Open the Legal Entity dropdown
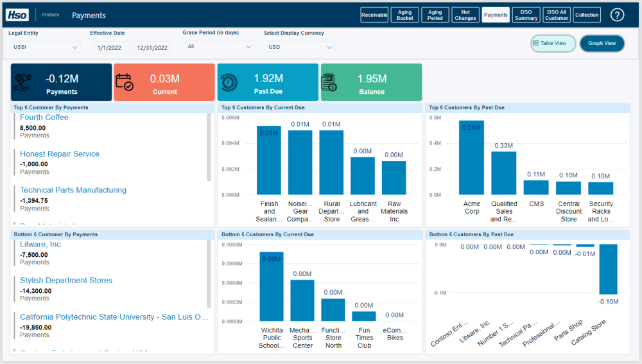The width and height of the screenshot is (642, 364). (45, 47)
